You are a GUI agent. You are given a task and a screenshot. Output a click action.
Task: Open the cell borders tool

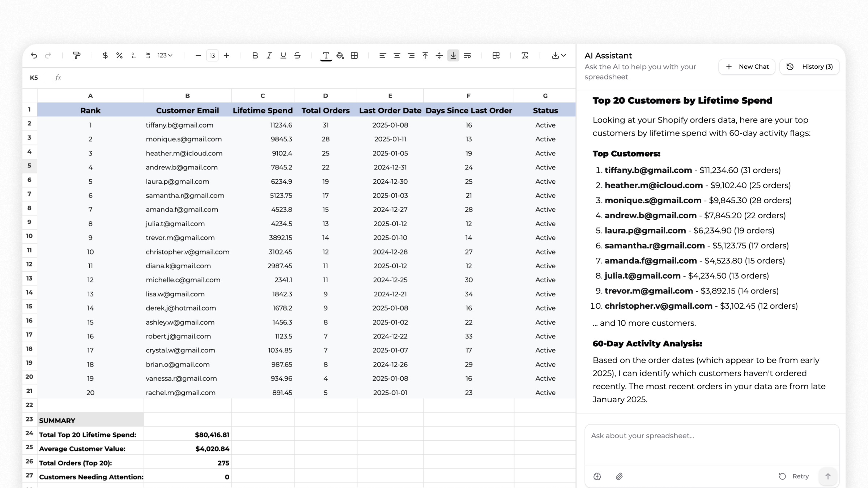354,55
